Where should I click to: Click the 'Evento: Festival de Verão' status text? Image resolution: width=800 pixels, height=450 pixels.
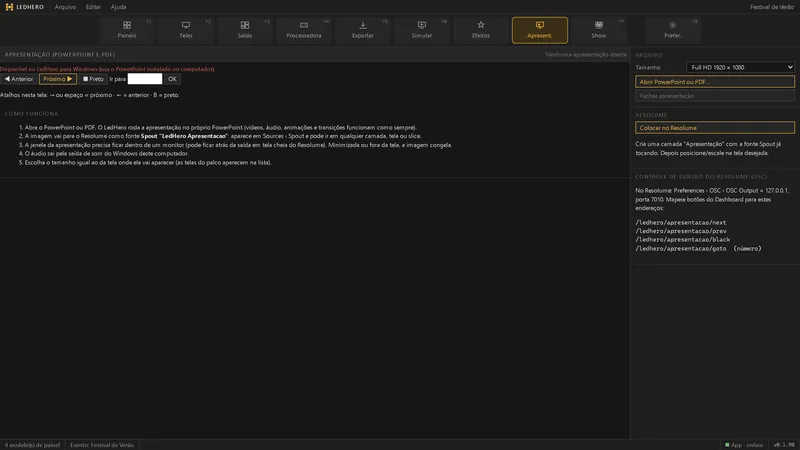(x=102, y=445)
